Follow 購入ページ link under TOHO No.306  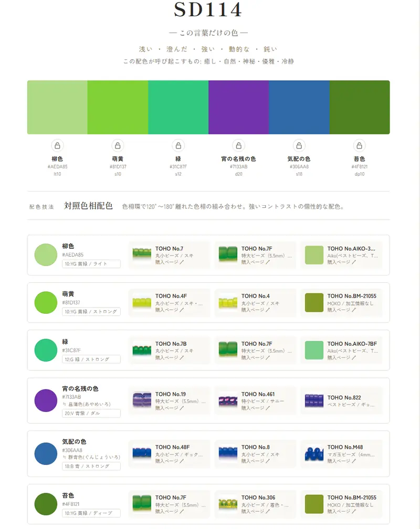coord(256,512)
